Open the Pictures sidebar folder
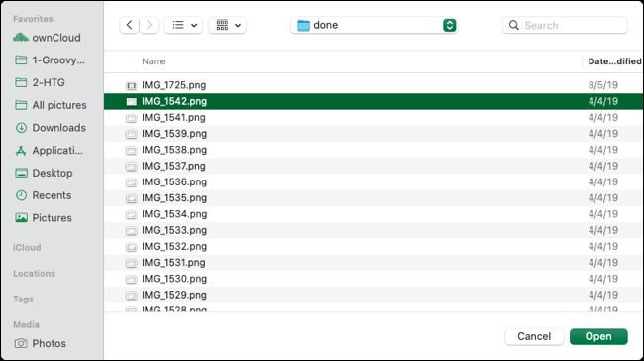The height and width of the screenshot is (361, 644). pyautogui.click(x=44, y=218)
